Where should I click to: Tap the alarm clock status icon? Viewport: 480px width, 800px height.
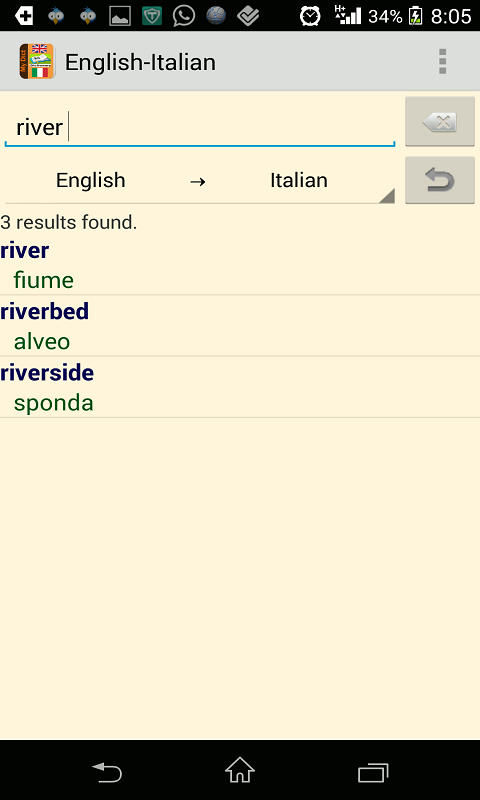[x=310, y=16]
